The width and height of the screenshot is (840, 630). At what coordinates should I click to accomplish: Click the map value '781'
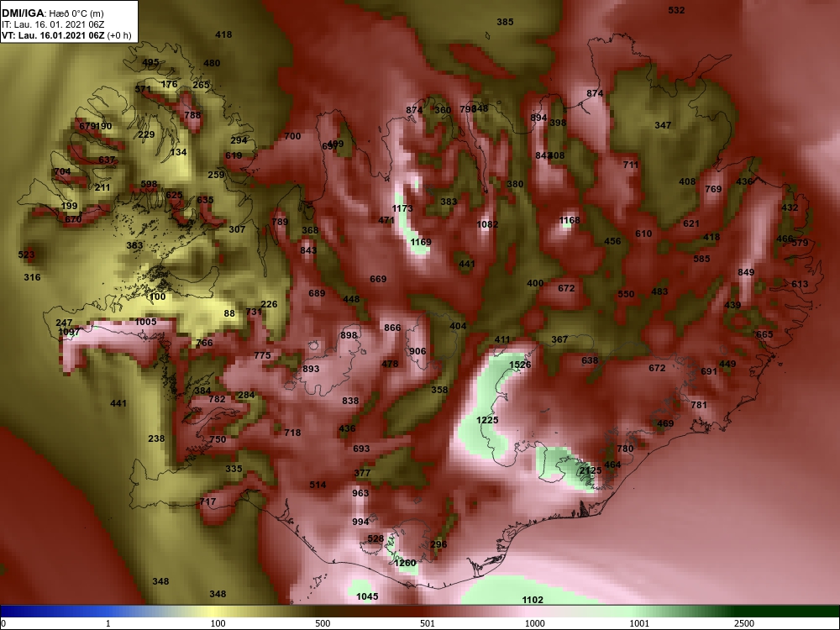(699, 405)
